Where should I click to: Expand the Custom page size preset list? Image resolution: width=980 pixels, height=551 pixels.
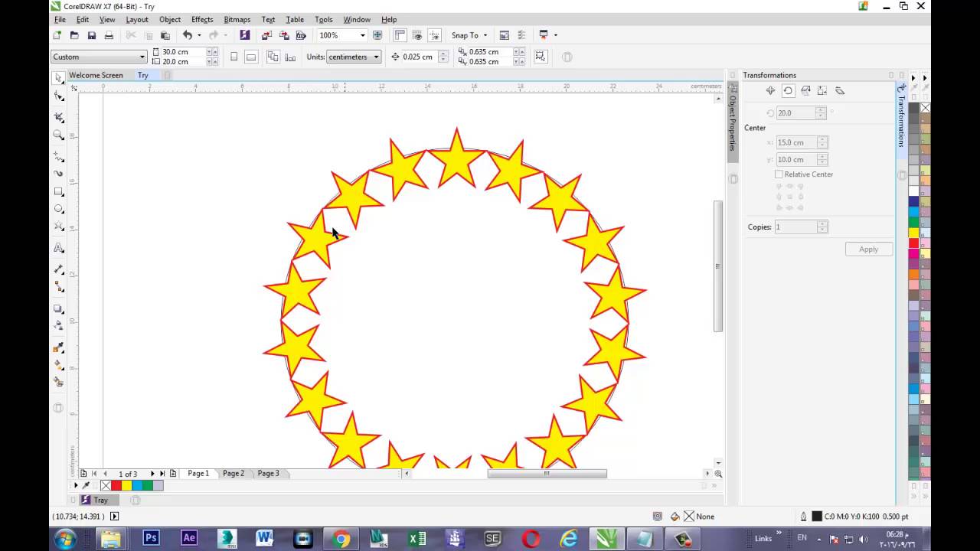tap(142, 57)
